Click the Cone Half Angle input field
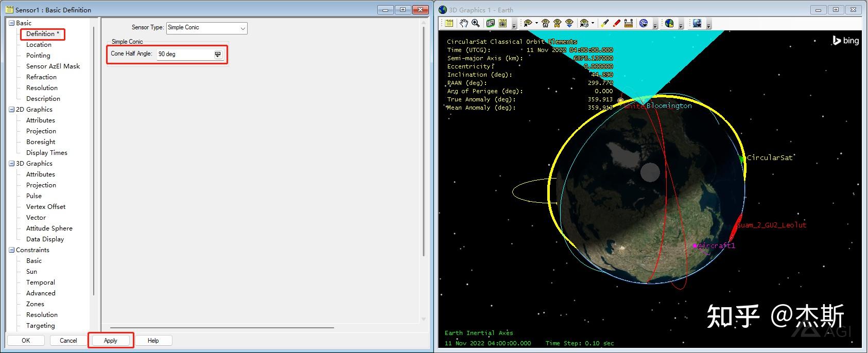Screen dimensions: 868x353 pos(185,54)
